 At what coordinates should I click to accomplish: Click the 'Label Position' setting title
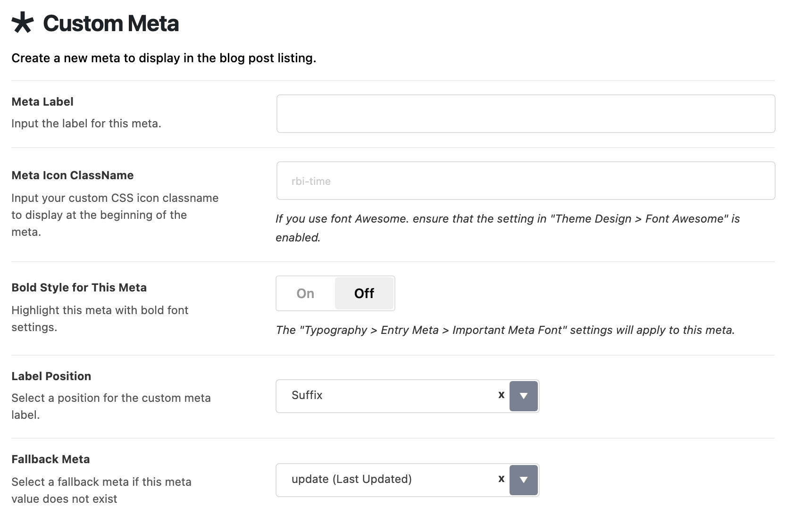(51, 376)
